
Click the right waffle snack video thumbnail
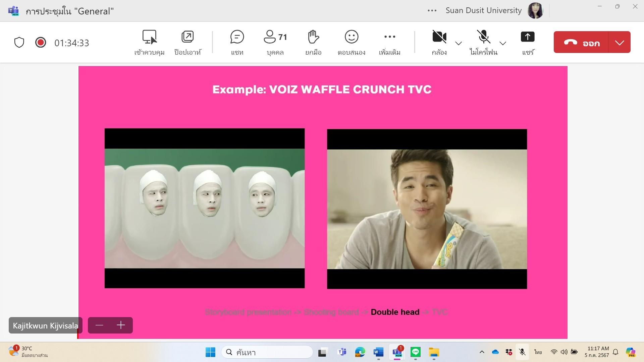point(427,209)
